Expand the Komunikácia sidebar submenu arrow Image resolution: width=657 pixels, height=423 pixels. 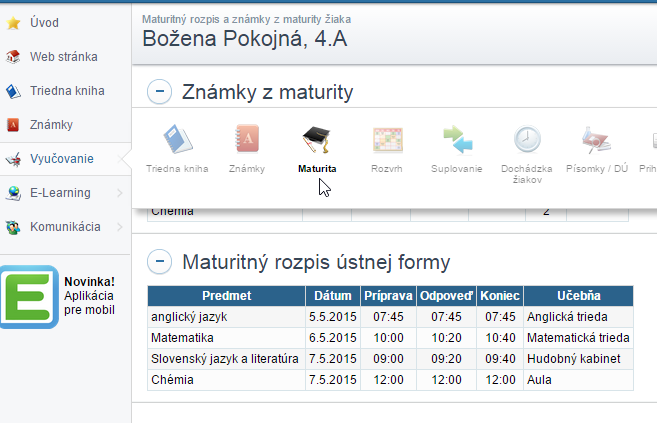pos(120,227)
